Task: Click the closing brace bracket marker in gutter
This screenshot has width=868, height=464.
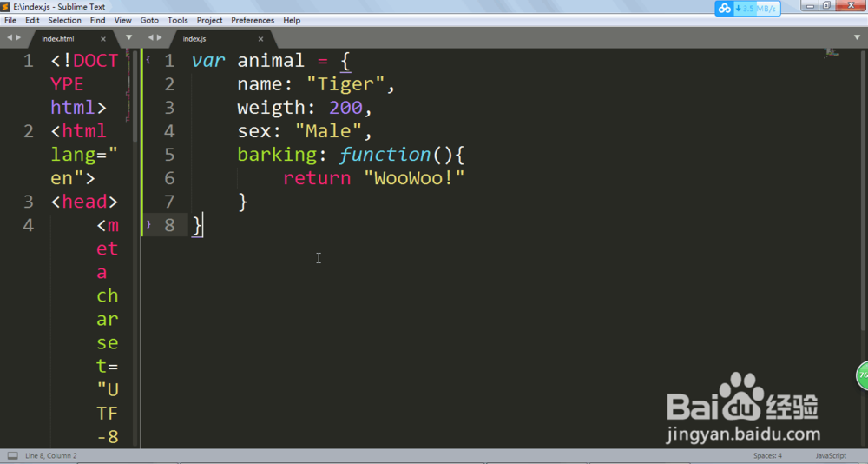Action: (x=148, y=224)
